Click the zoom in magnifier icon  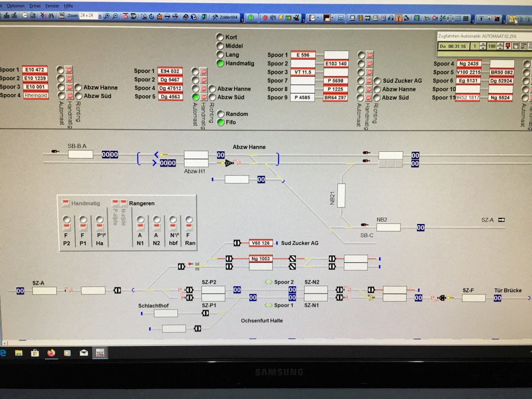[107, 16]
